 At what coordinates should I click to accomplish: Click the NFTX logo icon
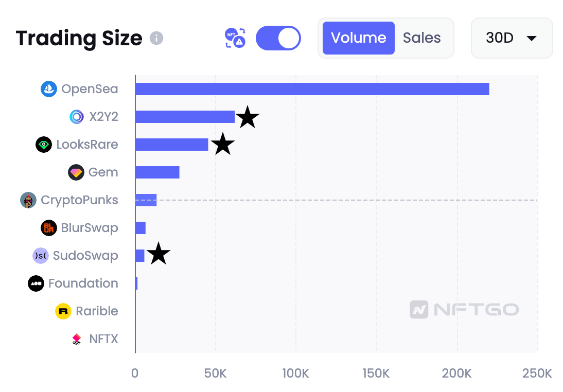tap(77, 339)
